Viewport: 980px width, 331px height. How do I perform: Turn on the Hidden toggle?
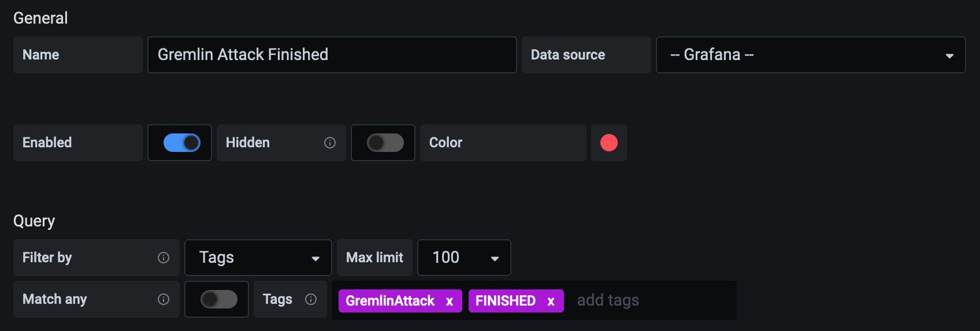point(385,143)
